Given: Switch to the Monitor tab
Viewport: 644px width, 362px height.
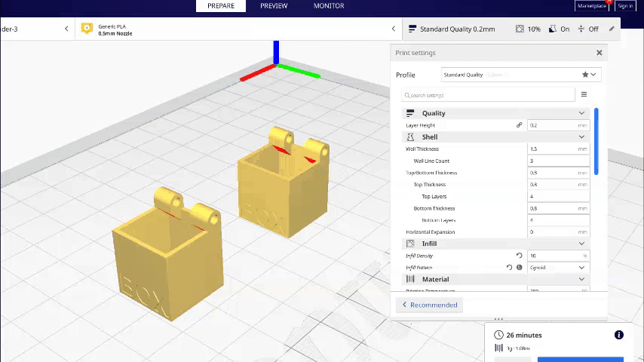Looking at the screenshot, I should pyautogui.click(x=329, y=6).
